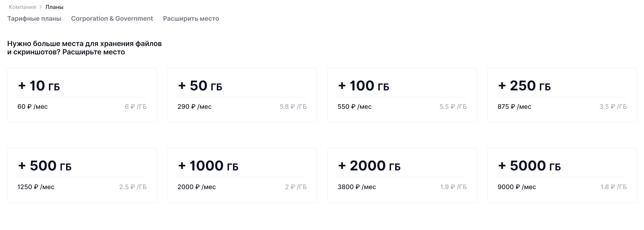Click the 5.8 ₽/ГБ rate label
The width and height of the screenshot is (644, 230).
(293, 107)
